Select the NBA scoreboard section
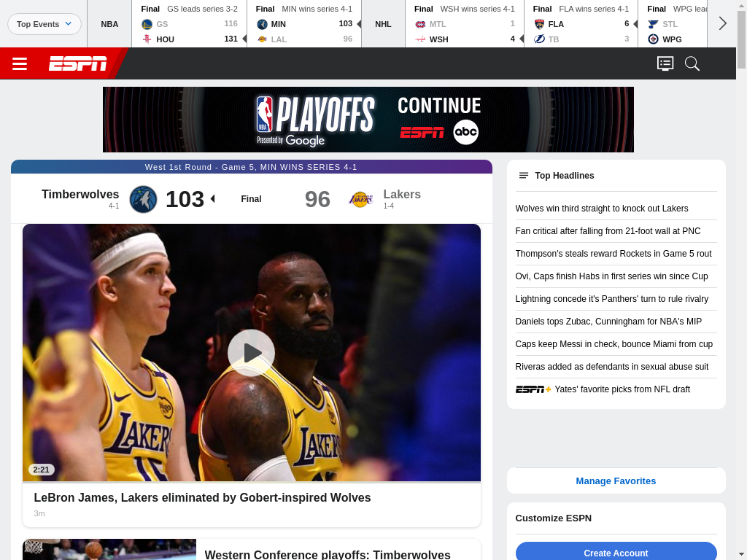Screen dimensions: 747x560 tap(109, 24)
